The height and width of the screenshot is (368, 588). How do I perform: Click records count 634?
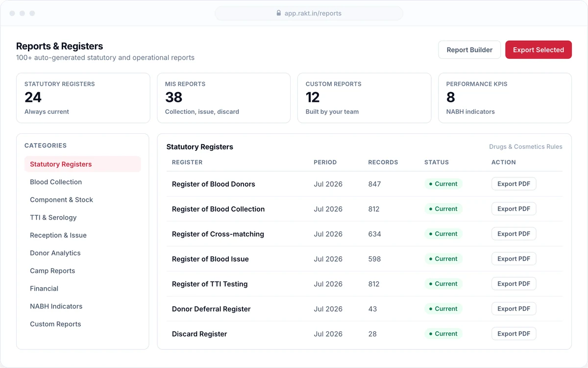(375, 234)
